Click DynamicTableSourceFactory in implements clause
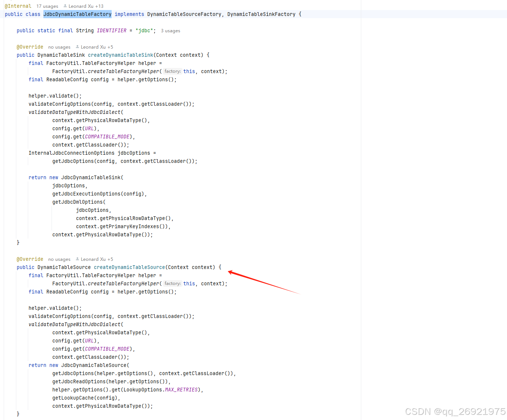Image resolution: width=507 pixels, height=420 pixels. pyautogui.click(x=184, y=14)
